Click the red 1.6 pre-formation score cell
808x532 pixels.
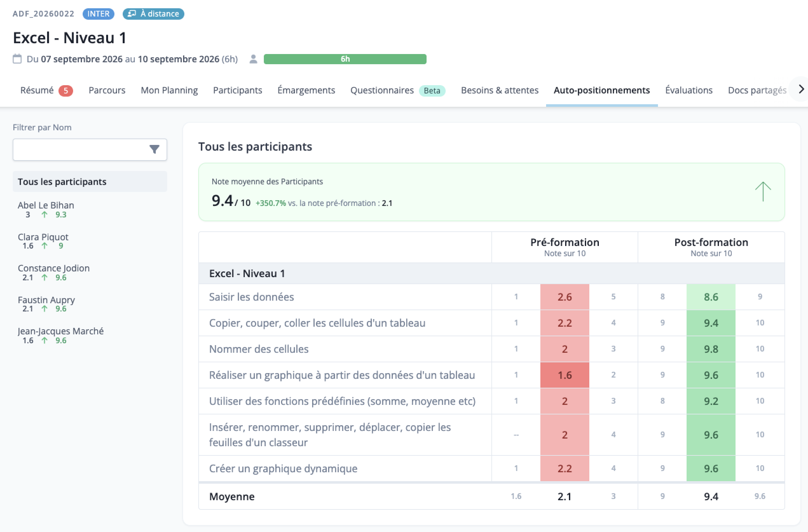tap(565, 375)
